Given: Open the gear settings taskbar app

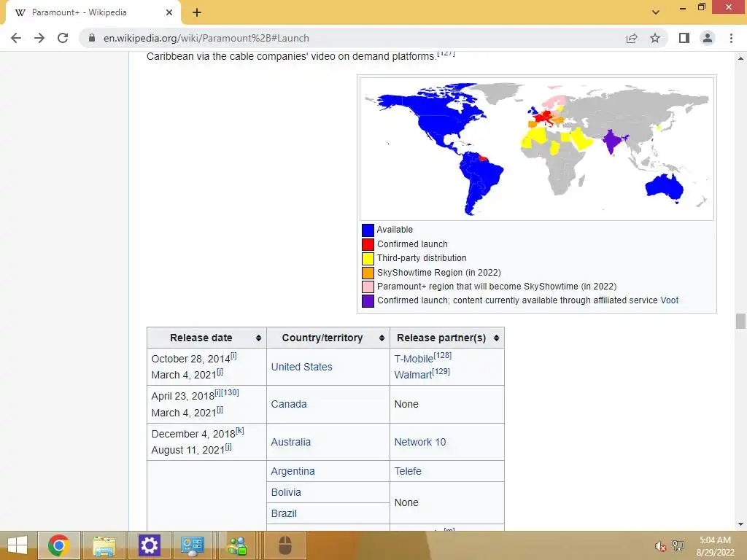Looking at the screenshot, I should (149, 545).
